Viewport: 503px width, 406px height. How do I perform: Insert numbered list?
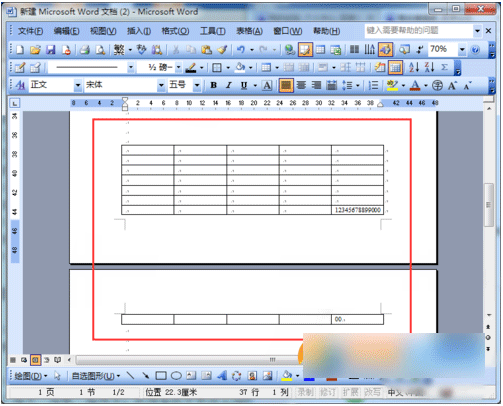click(373, 86)
